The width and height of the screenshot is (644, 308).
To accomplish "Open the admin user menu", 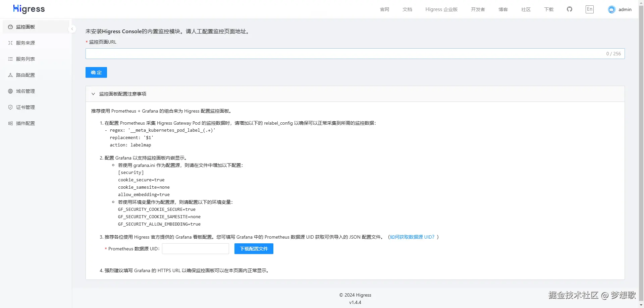I will coord(620,9).
